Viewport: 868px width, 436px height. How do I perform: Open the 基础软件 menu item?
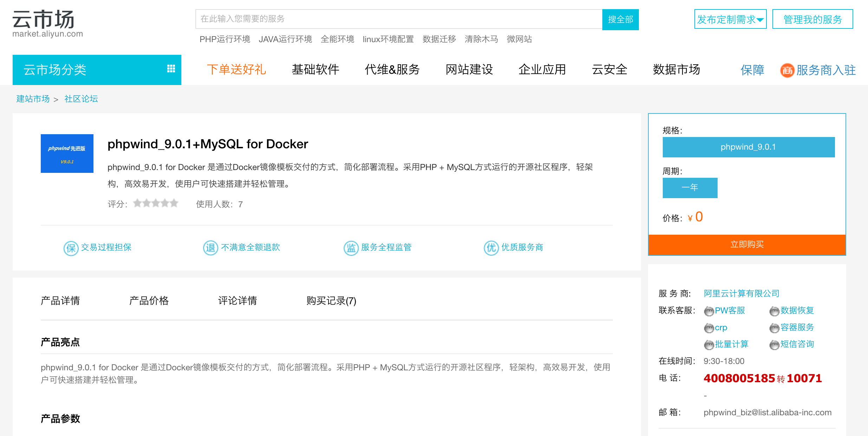click(x=315, y=70)
